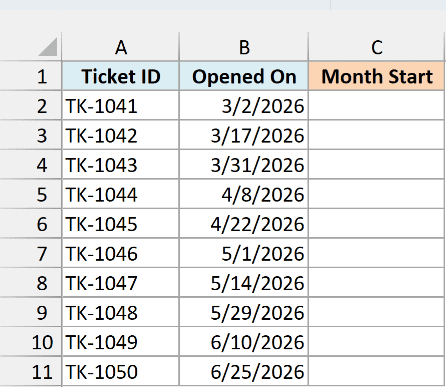
Task: Select row 7 header
Action: 31,253
